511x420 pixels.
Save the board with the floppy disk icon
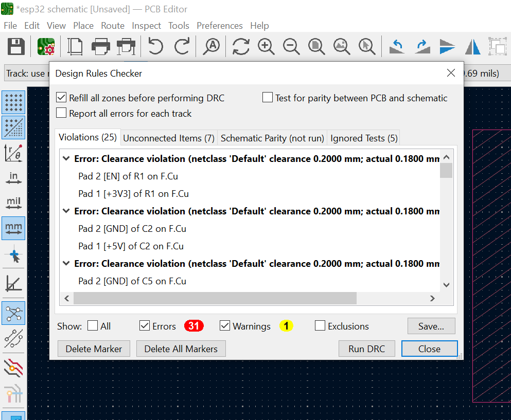(16, 46)
